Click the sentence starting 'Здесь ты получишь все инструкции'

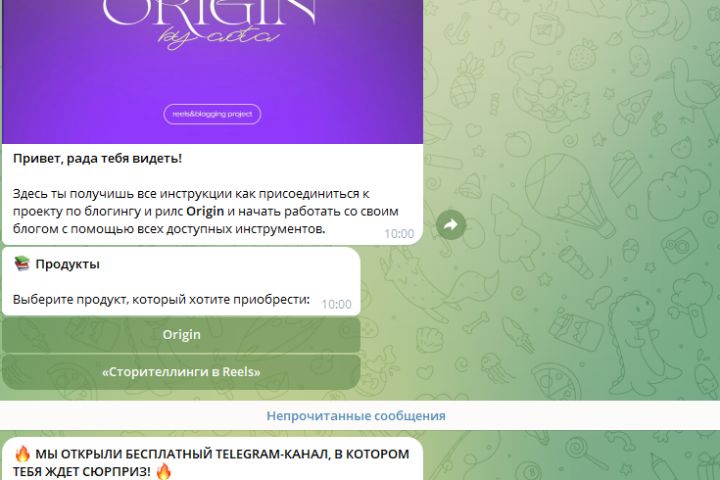pyautogui.click(x=205, y=211)
